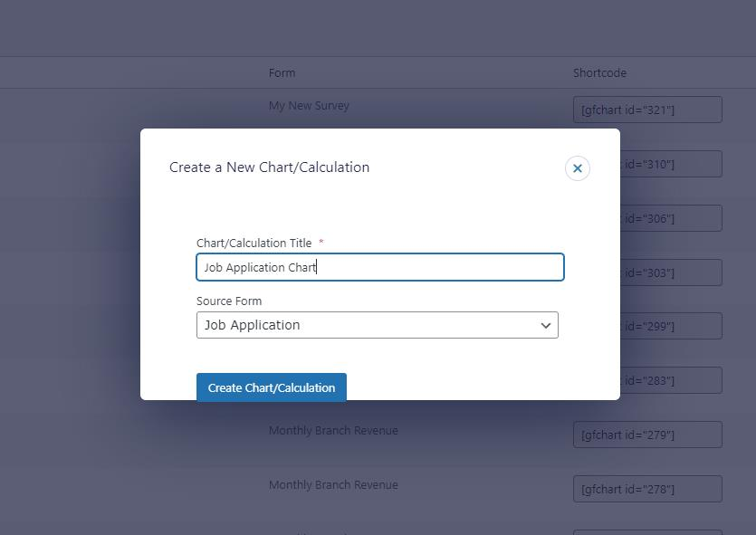The height and width of the screenshot is (535, 756).
Task: Select the shortcode field gfchart id="279"
Action: pos(647,435)
